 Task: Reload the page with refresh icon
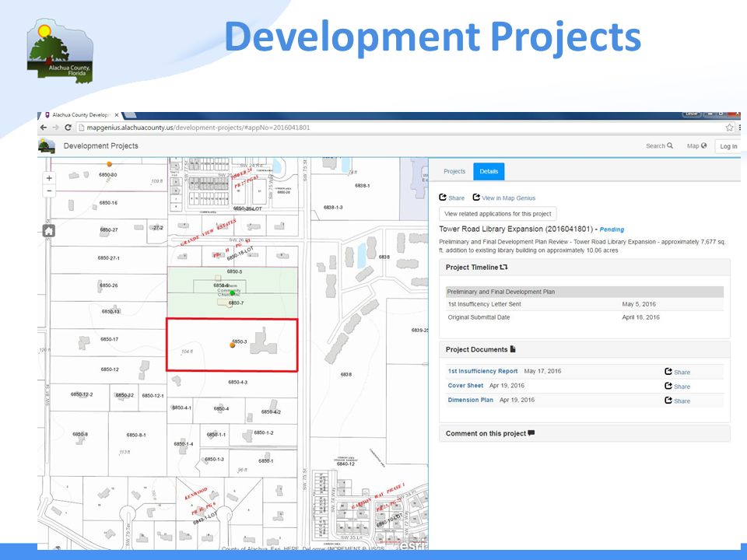tap(68, 128)
